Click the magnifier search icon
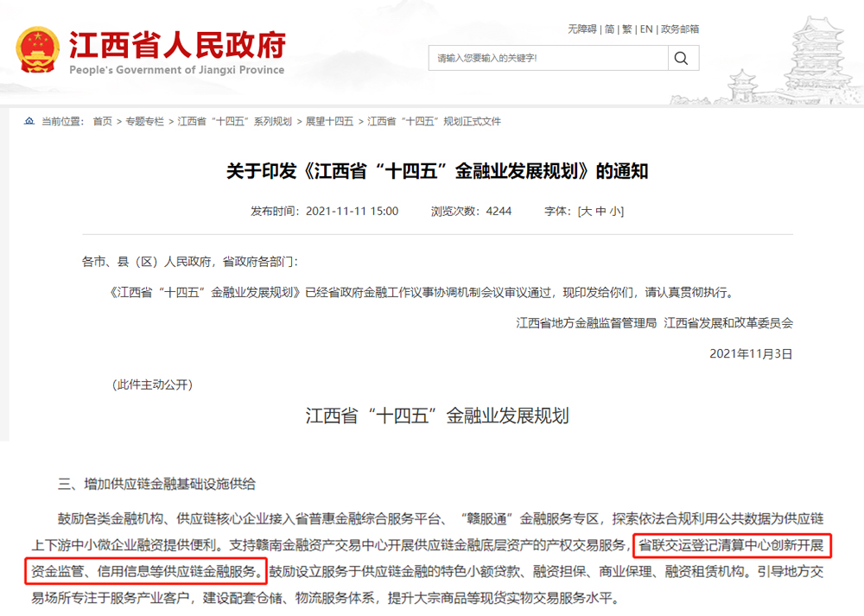Viewport: 864px width, 616px height. 682,59
